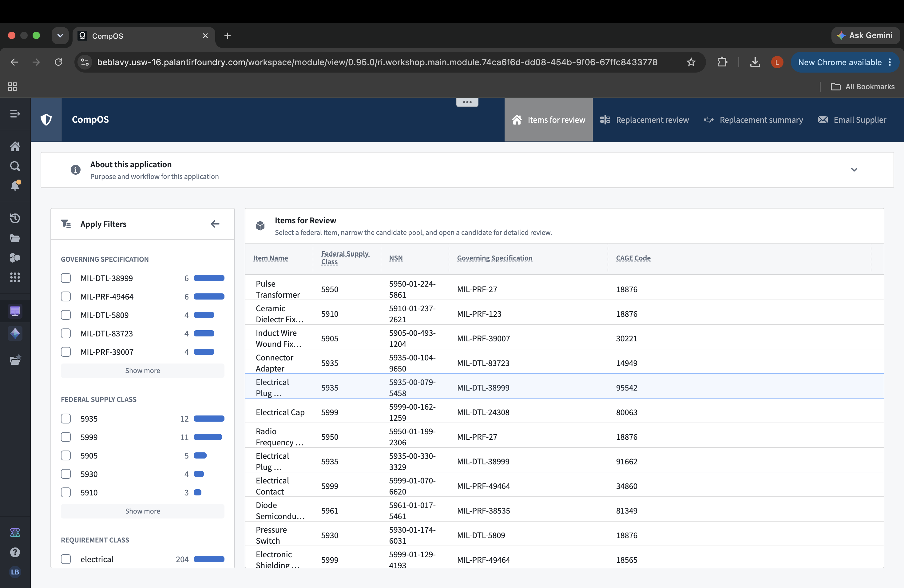Enable the electrical requirement class filter

66,559
